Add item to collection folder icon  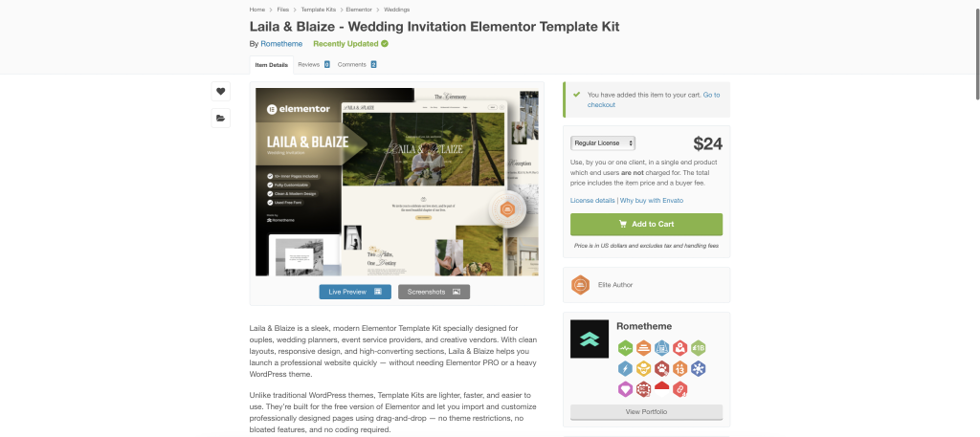(x=221, y=118)
